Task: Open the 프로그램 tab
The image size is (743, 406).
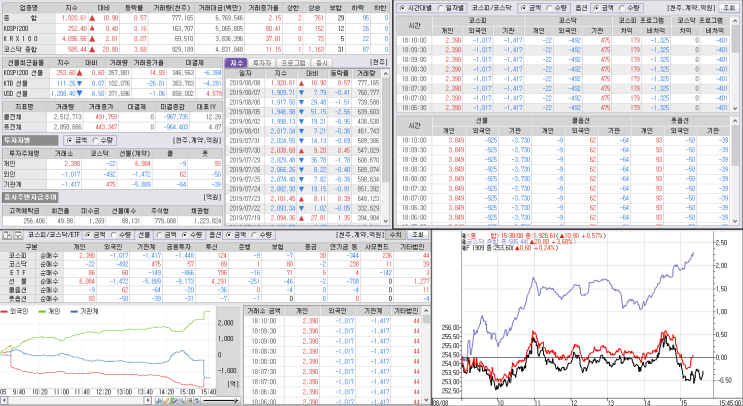Action: (292, 63)
